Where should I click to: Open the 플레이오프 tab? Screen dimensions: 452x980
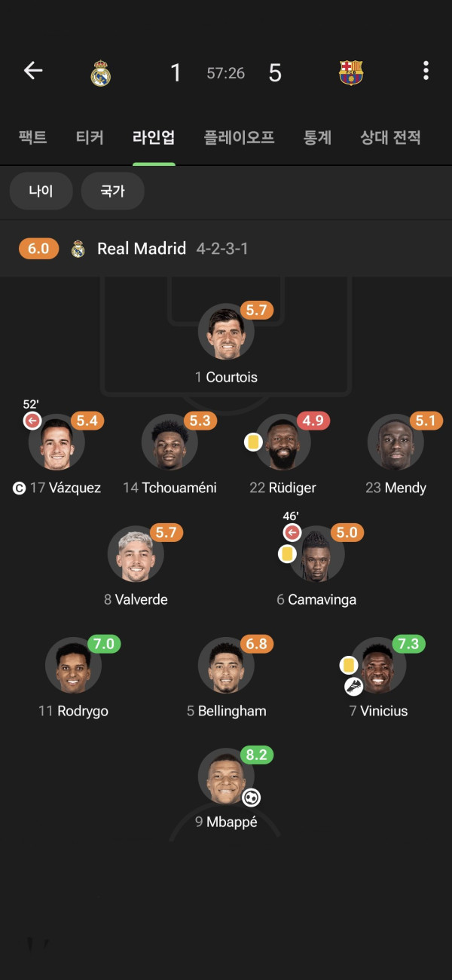pos(239,137)
